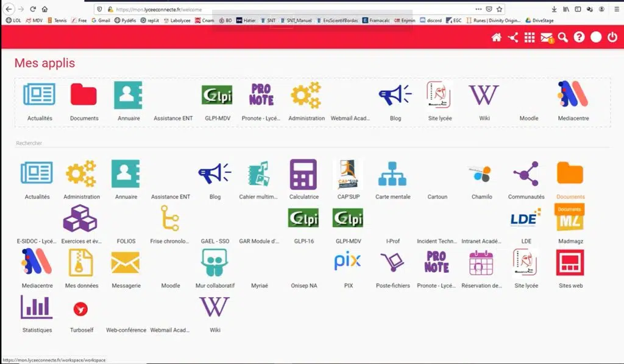
Task: Open the PIX app
Action: [x=347, y=261]
